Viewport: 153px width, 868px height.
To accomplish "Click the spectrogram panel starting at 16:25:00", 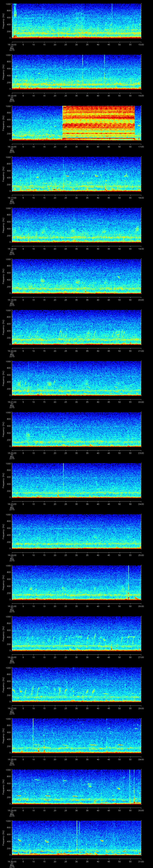I will point(77,583).
